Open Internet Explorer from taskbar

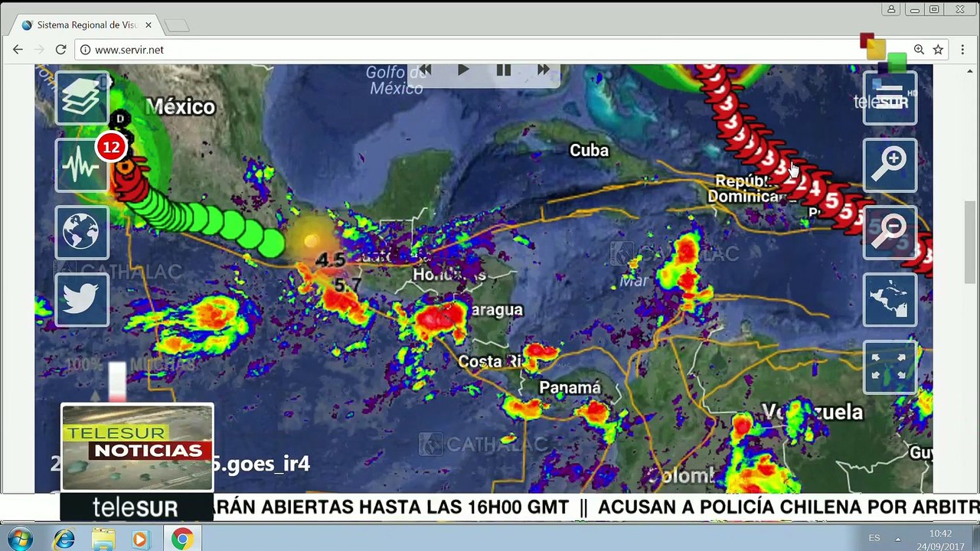(64, 540)
